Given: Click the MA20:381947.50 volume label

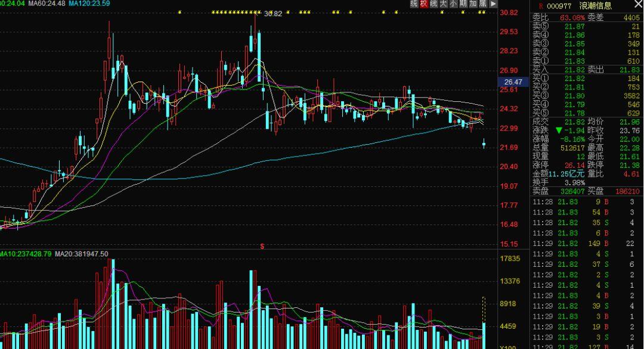Looking at the screenshot, I should pos(81,254).
